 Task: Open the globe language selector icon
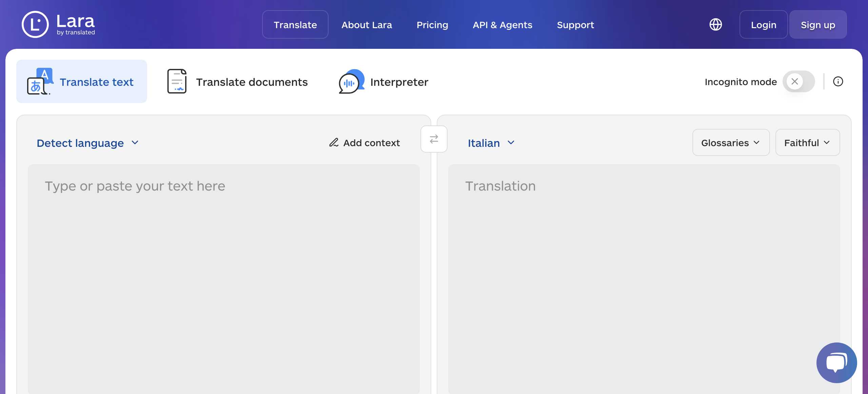pos(715,24)
